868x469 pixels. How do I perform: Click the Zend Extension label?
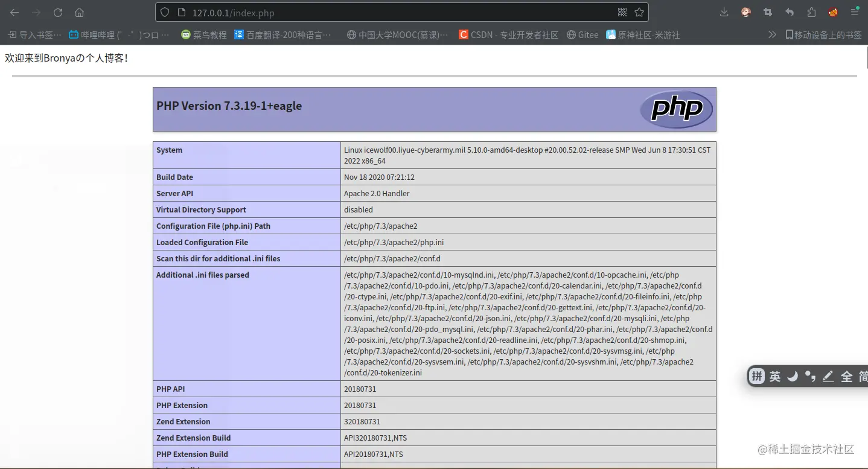click(x=183, y=422)
